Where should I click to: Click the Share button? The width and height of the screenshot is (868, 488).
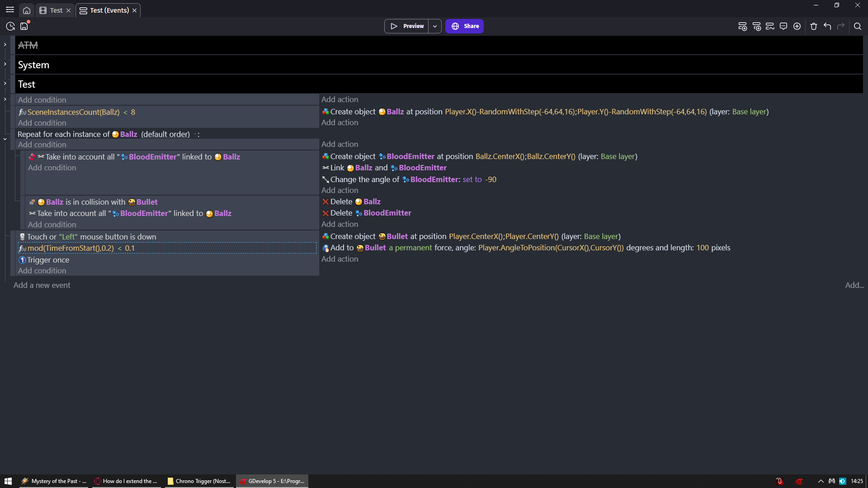click(464, 26)
